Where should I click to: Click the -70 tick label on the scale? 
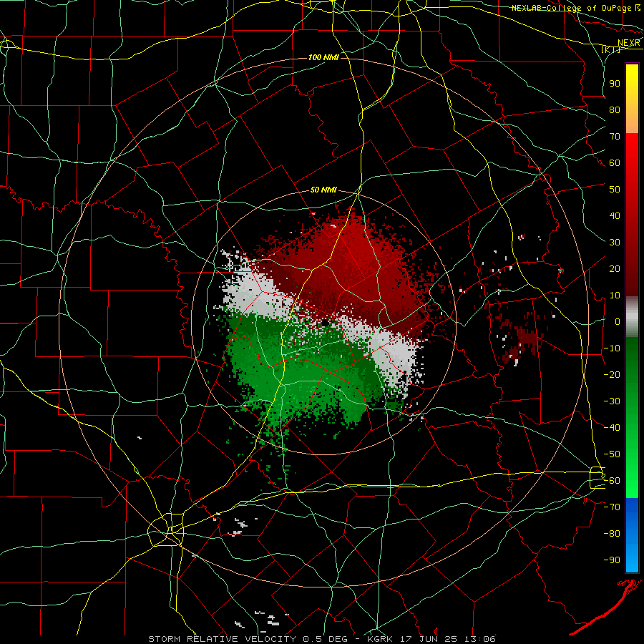[612, 507]
